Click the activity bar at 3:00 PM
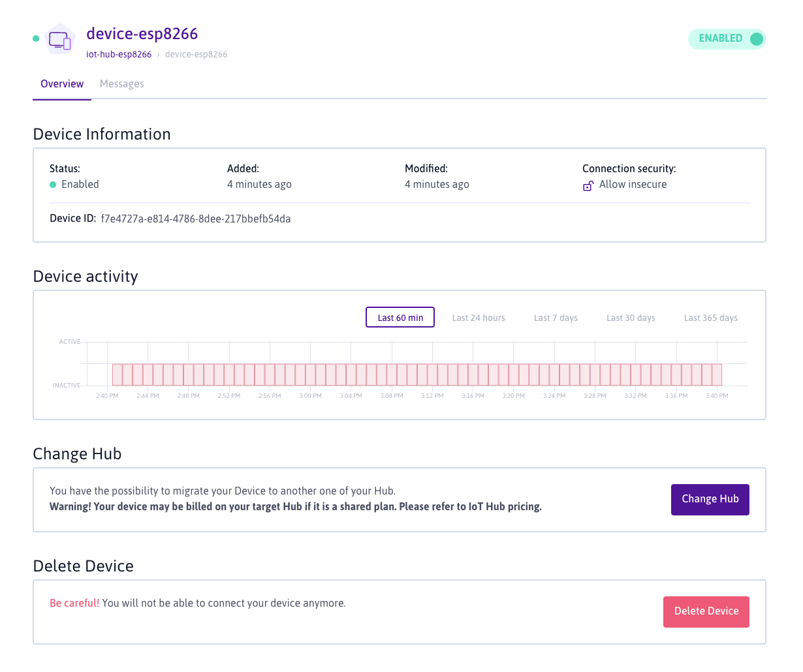 click(311, 374)
